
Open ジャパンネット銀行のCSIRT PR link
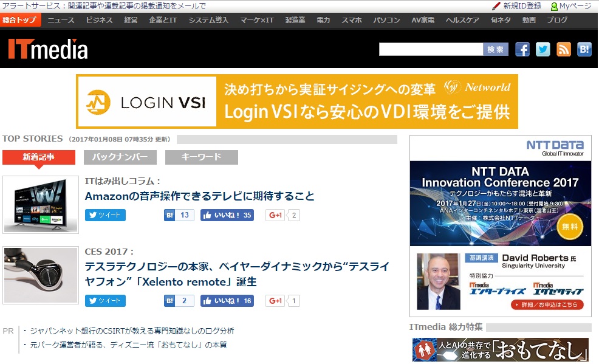click(132, 331)
